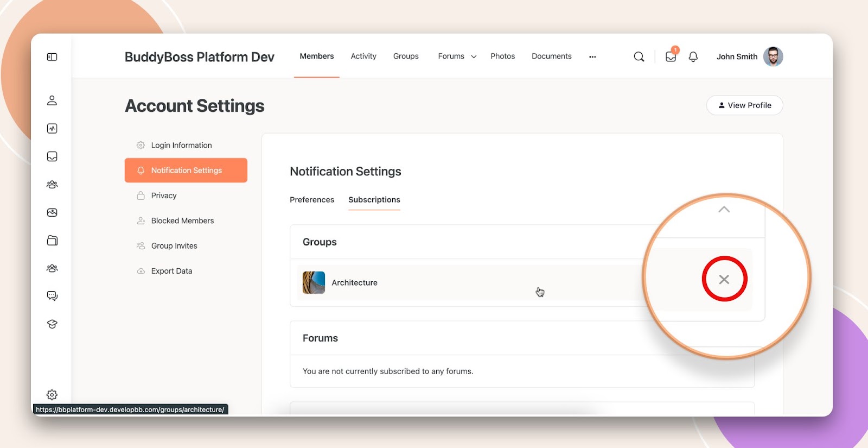Screen dimensions: 868x448
Task: Open the documents folder icon in sidebar
Action: coord(52,241)
